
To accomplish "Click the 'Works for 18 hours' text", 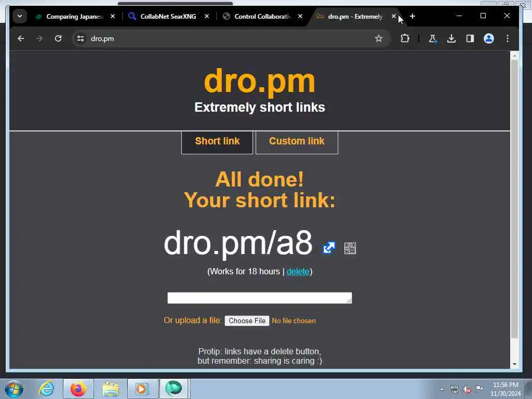I will pyautogui.click(x=245, y=271).
